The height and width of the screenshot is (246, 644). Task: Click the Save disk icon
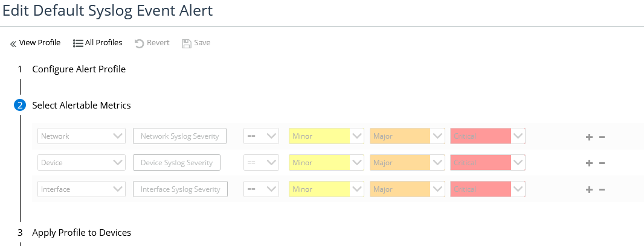pos(187,43)
